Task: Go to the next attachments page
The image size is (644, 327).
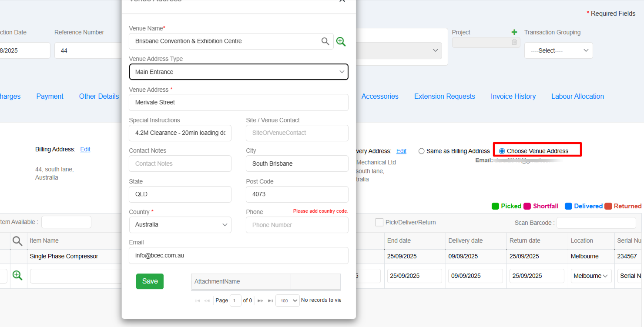Action: 260,300
